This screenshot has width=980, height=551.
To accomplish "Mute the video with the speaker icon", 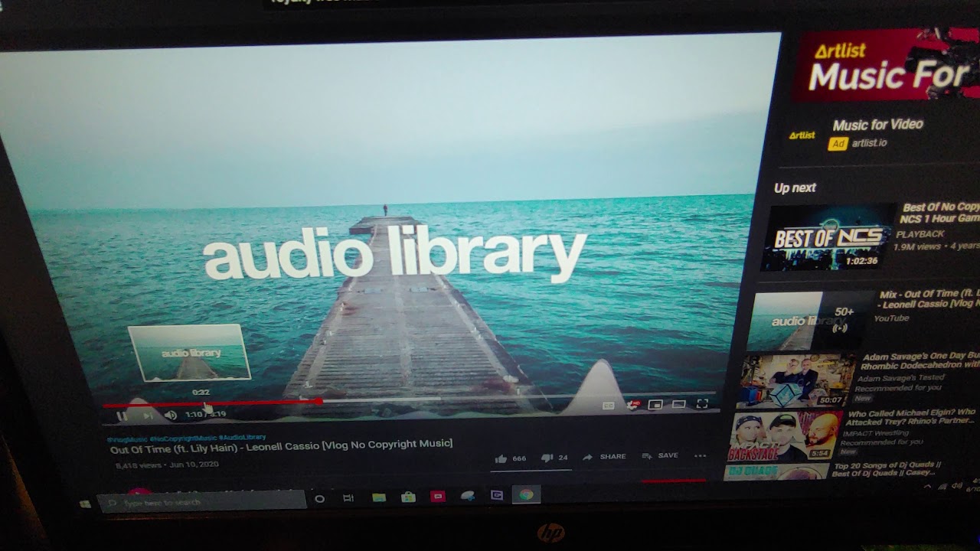I will click(171, 416).
